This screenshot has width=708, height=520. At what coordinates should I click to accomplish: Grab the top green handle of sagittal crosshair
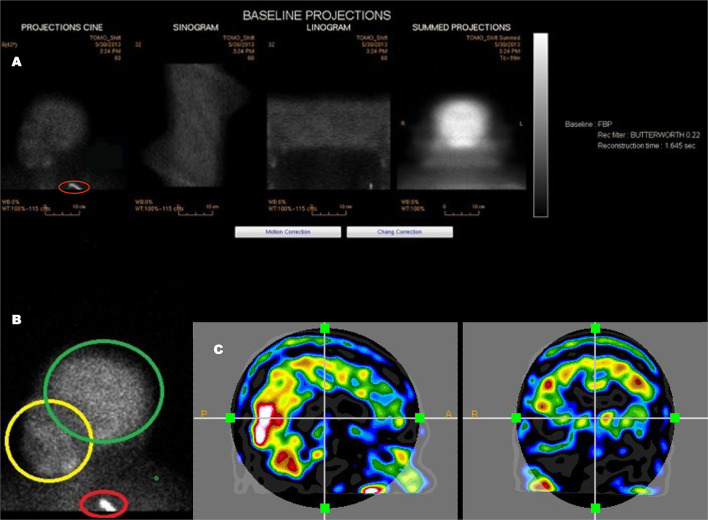click(325, 328)
